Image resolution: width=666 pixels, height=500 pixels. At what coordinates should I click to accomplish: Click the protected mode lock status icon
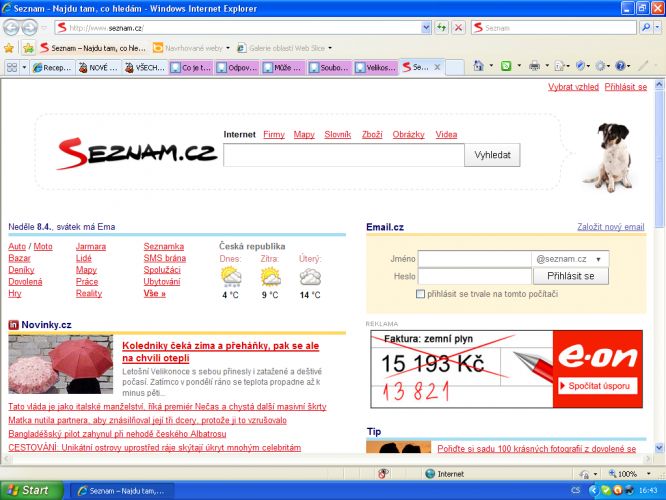[585, 474]
